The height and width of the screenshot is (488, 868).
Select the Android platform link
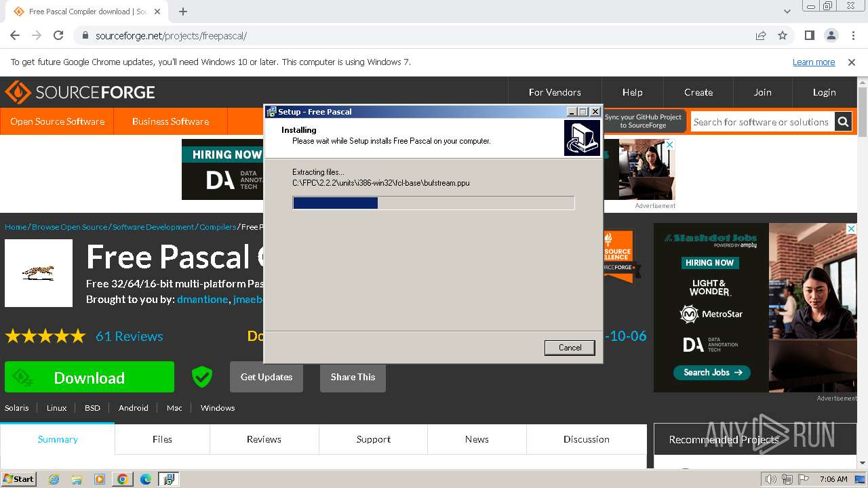[134, 408]
